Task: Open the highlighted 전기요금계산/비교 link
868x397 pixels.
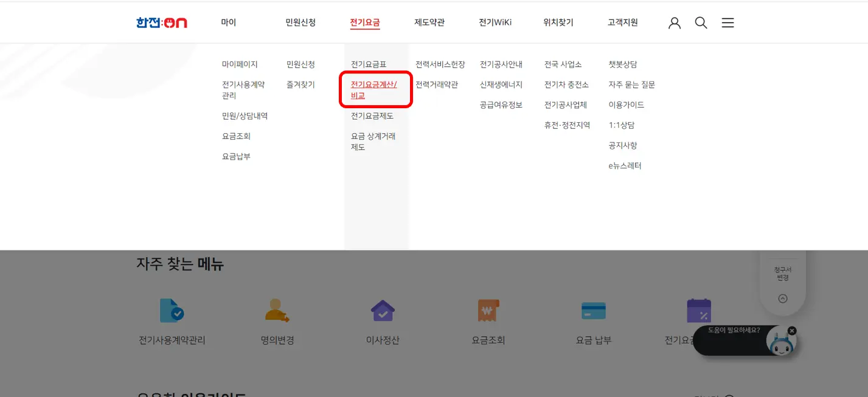Action: (375, 89)
